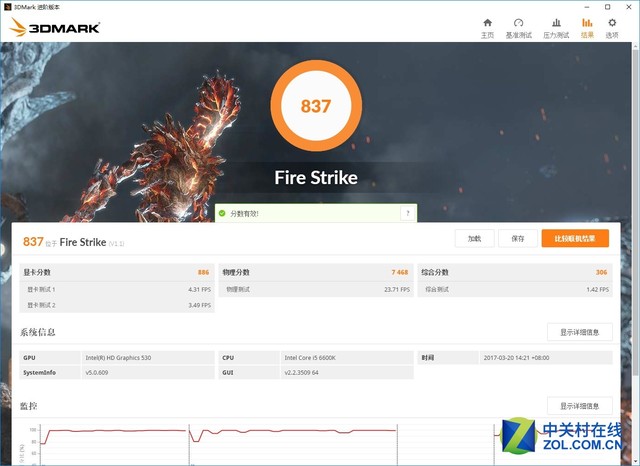The height and width of the screenshot is (466, 640).
Task: Click the Save (保存) button
Action: 518,238
